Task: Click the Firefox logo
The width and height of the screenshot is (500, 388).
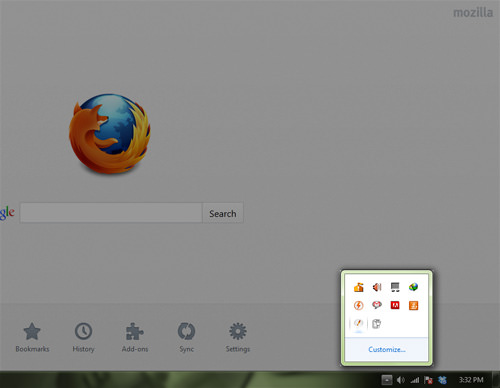Action: [x=110, y=133]
